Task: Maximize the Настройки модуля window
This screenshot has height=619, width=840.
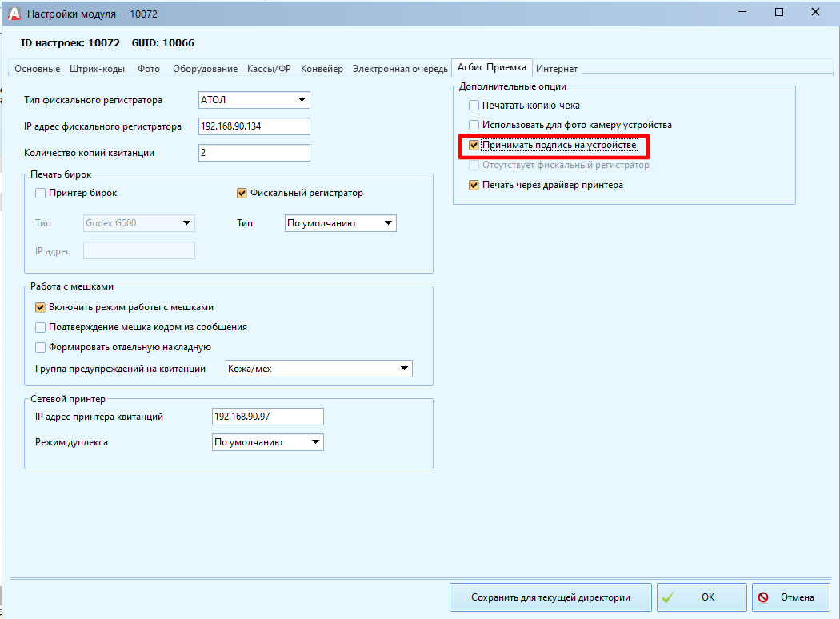Action: pos(779,12)
